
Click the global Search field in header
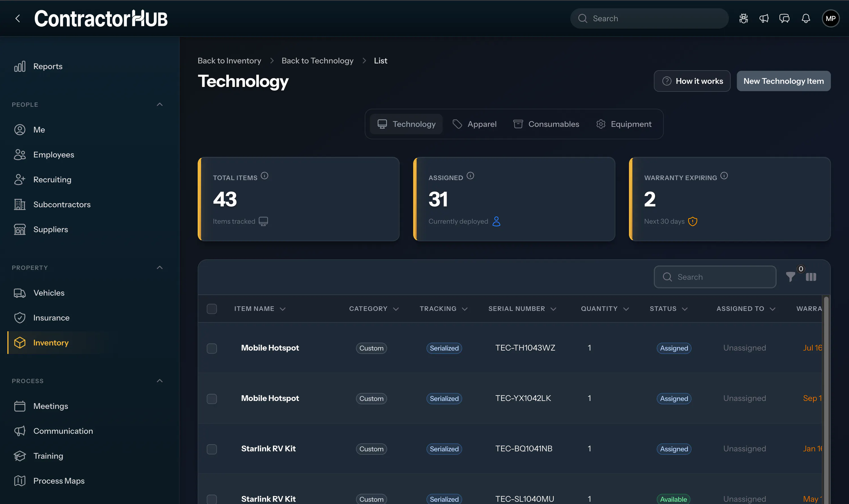[x=649, y=18]
